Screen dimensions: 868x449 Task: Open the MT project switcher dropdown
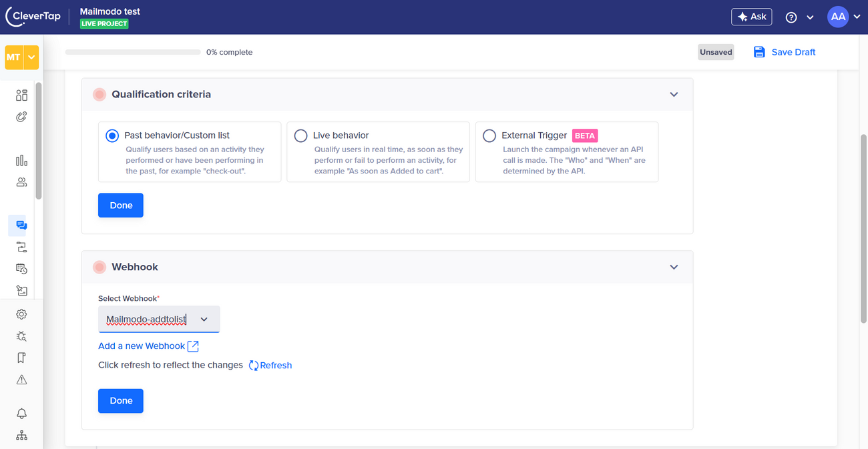point(31,58)
